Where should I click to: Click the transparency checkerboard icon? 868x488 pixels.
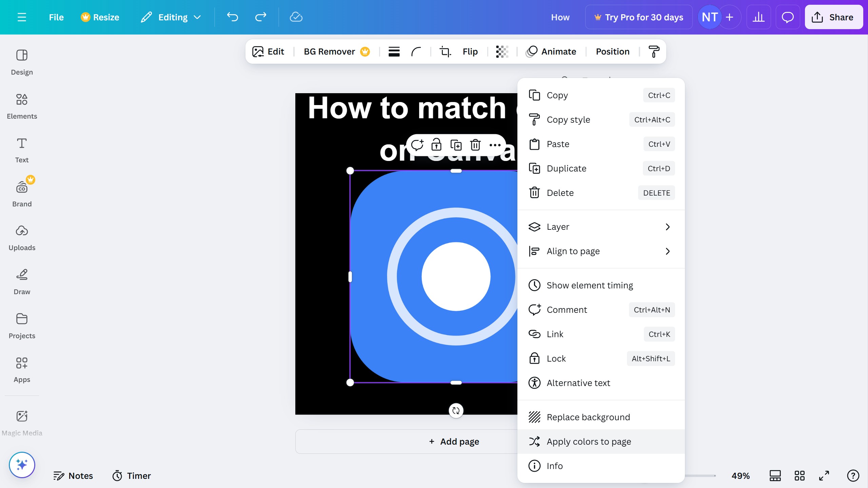click(502, 52)
